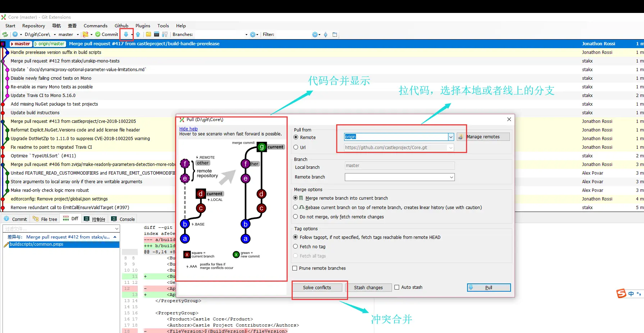Click the Pull button in dialog

point(489,288)
